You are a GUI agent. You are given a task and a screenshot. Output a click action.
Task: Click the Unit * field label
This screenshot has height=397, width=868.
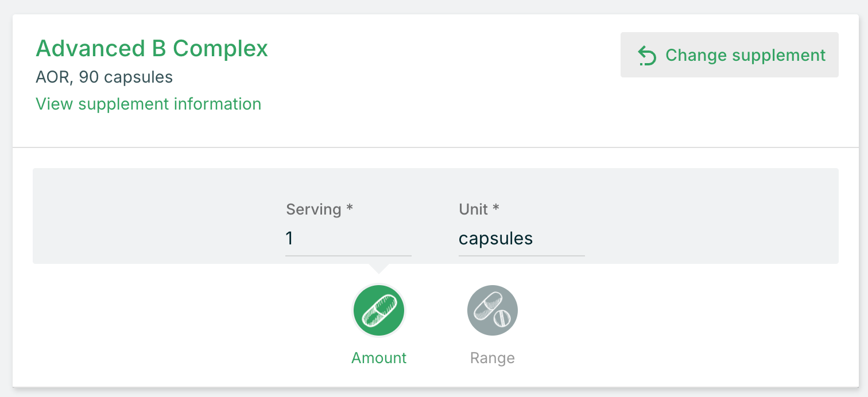click(x=479, y=209)
